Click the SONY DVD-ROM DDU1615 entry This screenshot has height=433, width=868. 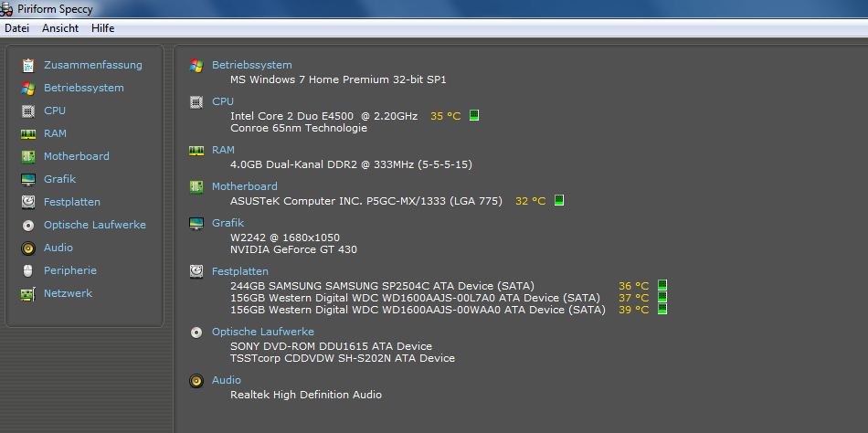tap(331, 346)
